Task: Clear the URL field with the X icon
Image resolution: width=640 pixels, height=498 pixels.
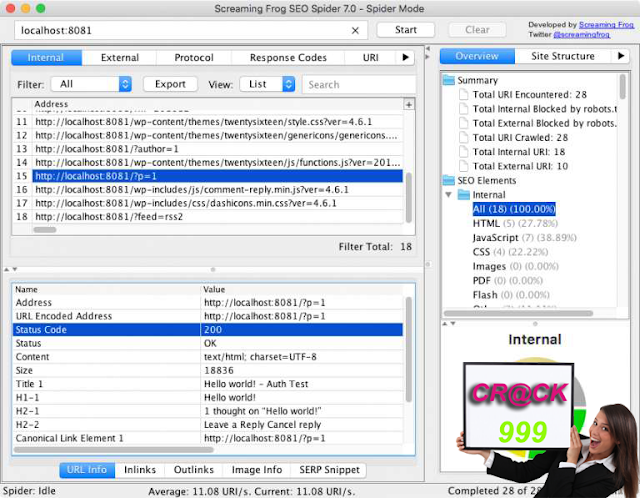Action: click(x=355, y=30)
